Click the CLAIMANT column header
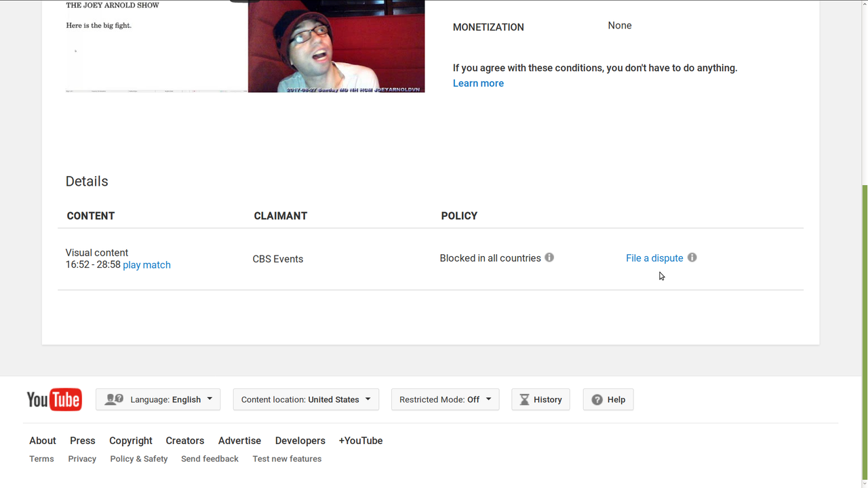 click(x=281, y=216)
